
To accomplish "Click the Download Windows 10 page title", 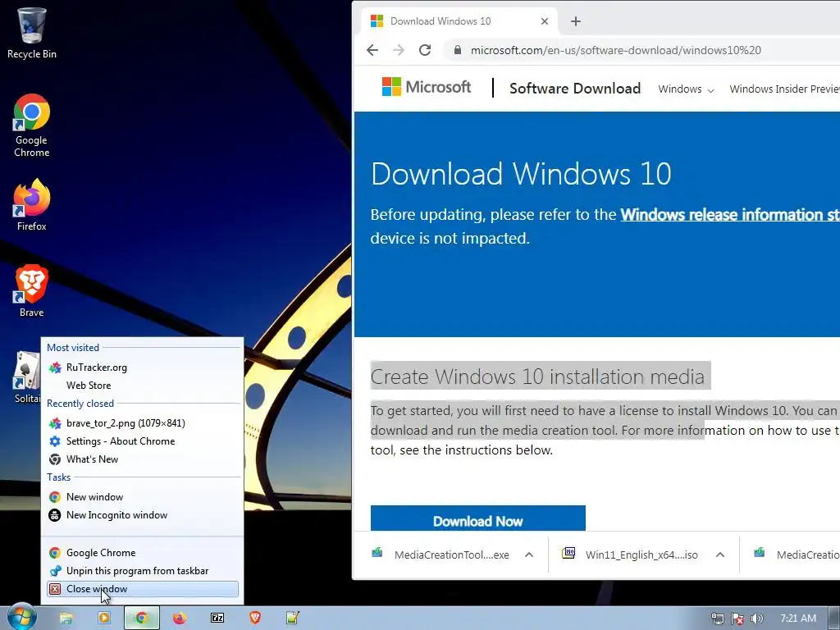I will click(x=521, y=174).
